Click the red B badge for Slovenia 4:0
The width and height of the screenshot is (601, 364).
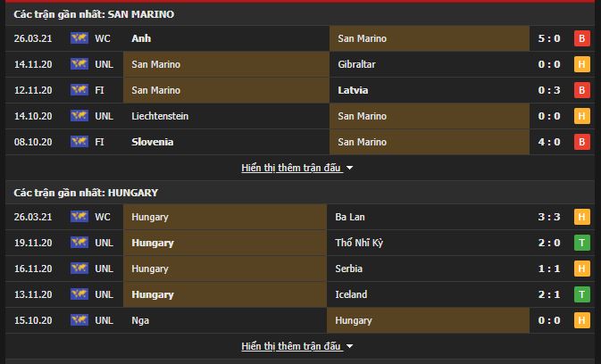pos(582,142)
